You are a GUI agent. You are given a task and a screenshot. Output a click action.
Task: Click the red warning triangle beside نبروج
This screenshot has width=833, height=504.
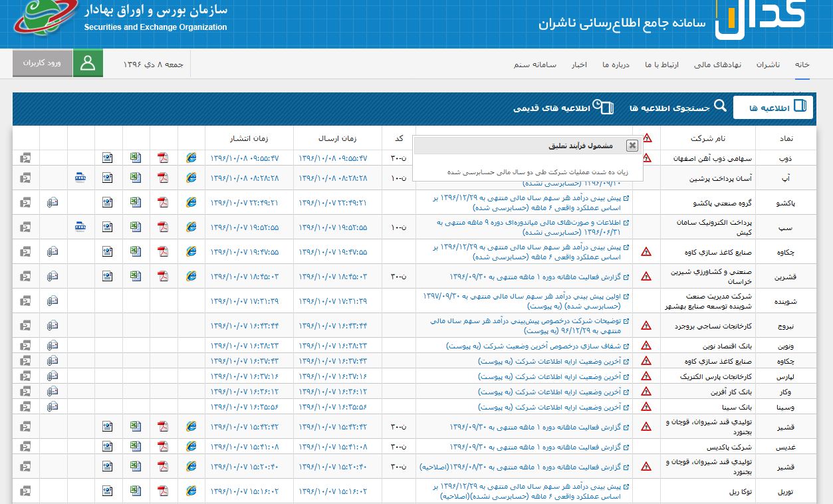[x=646, y=325]
